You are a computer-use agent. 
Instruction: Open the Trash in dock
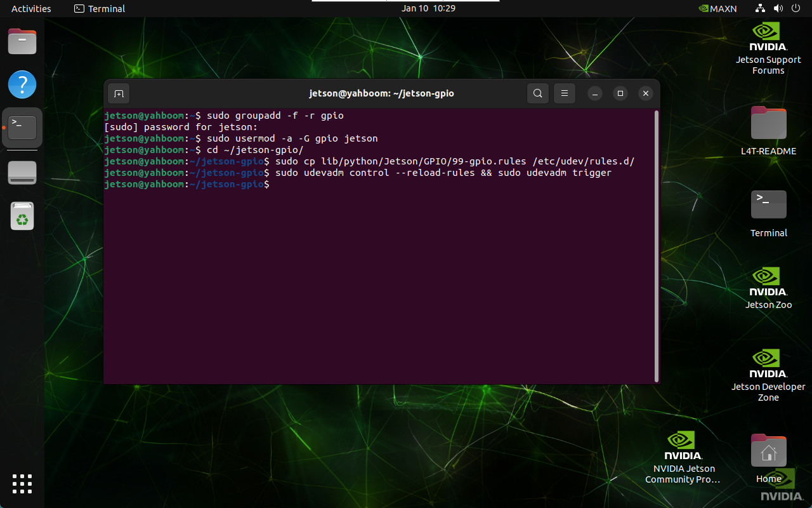point(22,217)
